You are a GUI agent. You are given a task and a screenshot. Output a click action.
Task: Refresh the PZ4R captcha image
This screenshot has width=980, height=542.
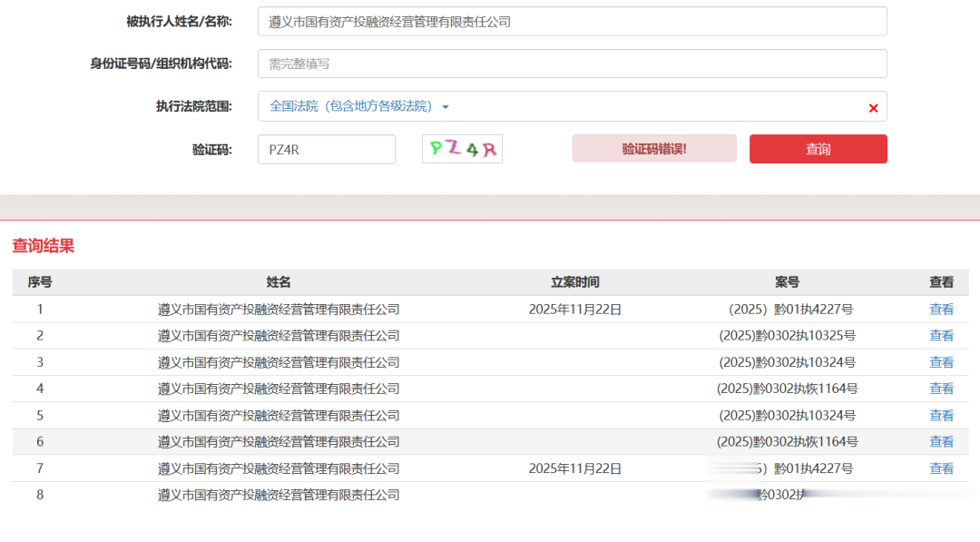[462, 149]
